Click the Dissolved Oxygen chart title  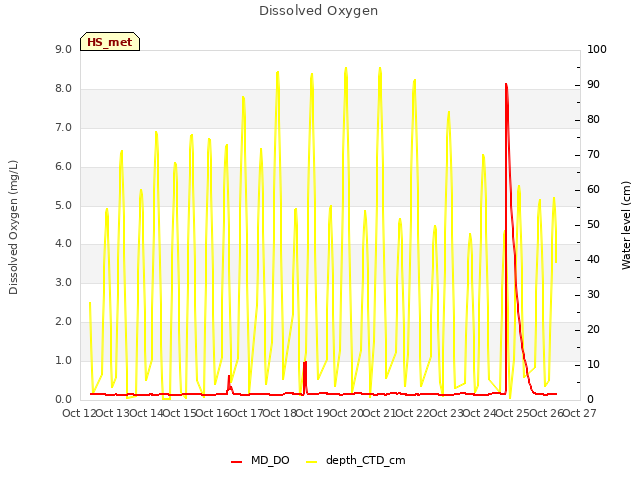(318, 11)
